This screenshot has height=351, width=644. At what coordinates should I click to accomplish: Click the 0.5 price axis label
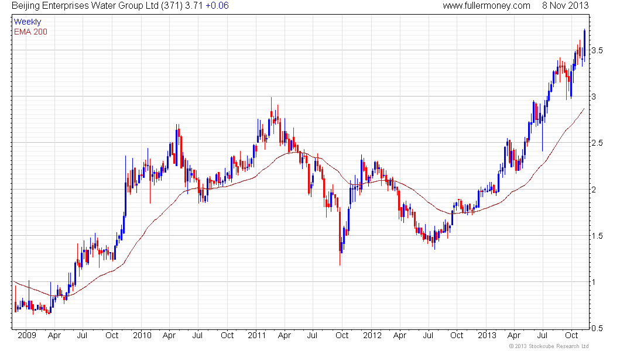597,328
